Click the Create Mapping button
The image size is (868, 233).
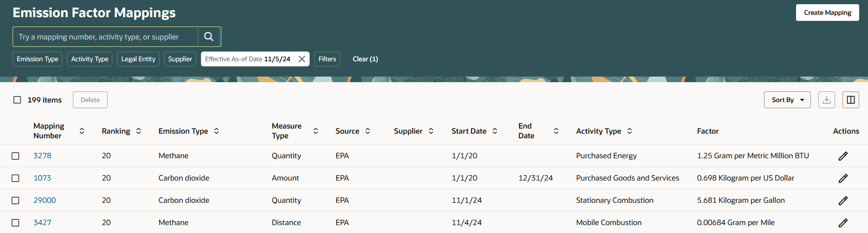pyautogui.click(x=828, y=13)
